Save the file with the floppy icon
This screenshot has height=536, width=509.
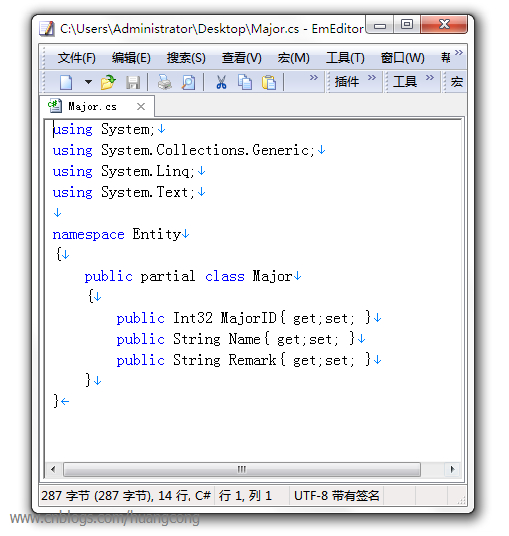(x=133, y=82)
